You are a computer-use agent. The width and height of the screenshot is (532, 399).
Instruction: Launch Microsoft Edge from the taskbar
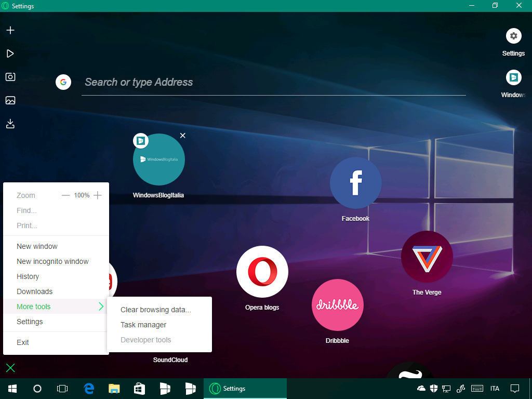[89, 389]
